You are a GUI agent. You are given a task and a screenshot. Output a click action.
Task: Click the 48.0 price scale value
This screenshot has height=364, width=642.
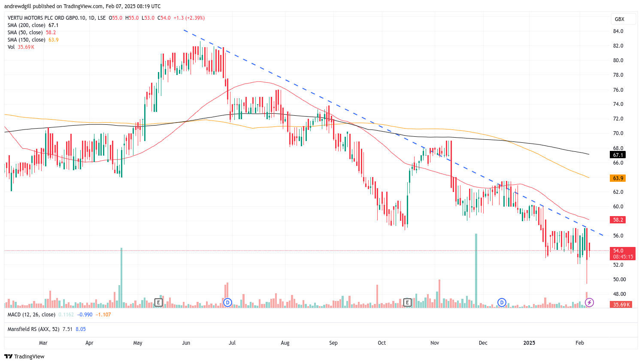(x=618, y=294)
